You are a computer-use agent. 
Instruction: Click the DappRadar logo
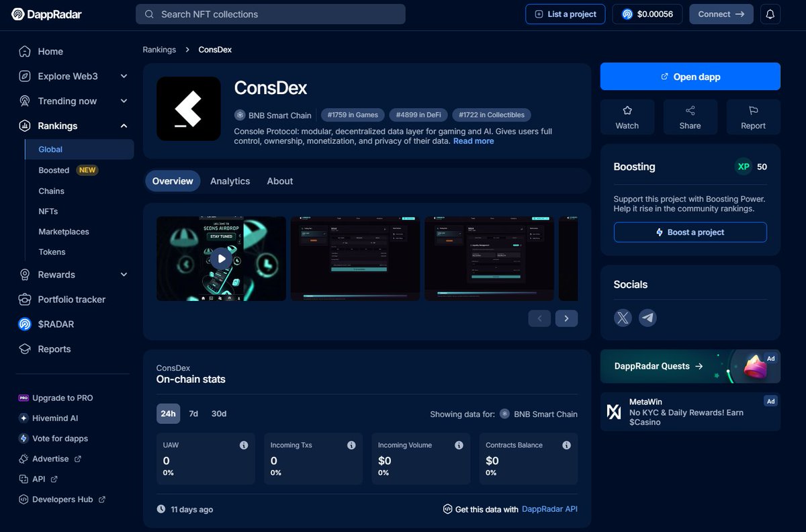[x=46, y=13]
